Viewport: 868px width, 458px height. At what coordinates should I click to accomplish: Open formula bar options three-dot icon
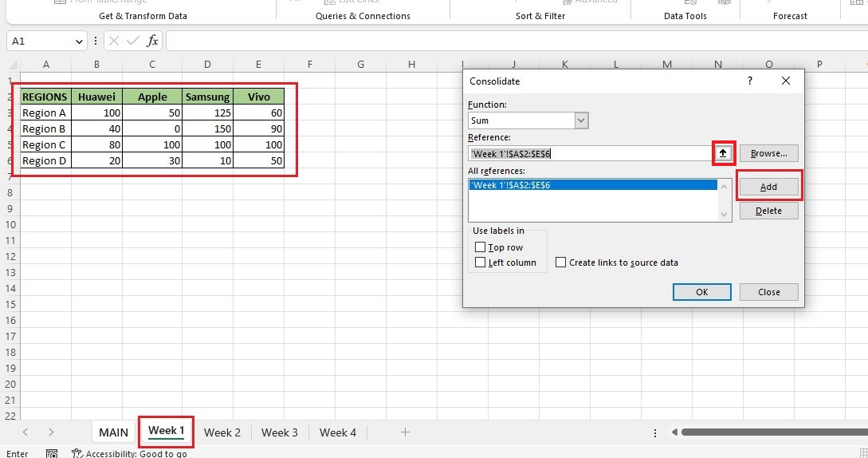[x=95, y=41]
